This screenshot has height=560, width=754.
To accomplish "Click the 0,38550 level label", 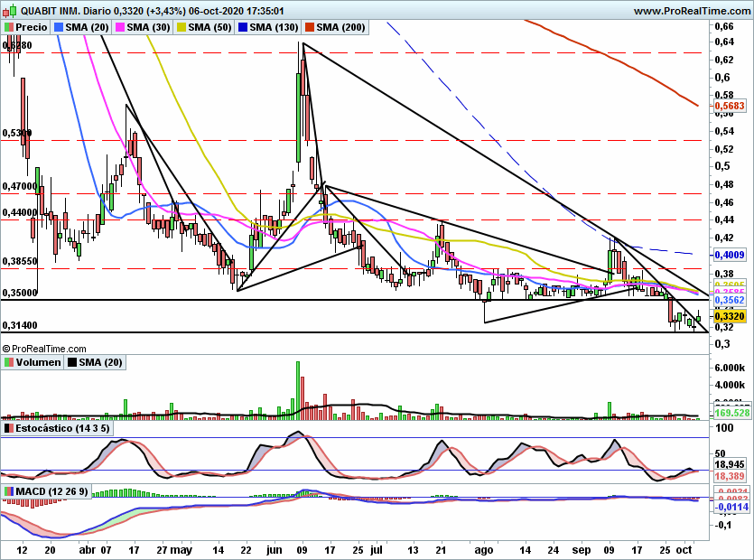I will [20, 261].
